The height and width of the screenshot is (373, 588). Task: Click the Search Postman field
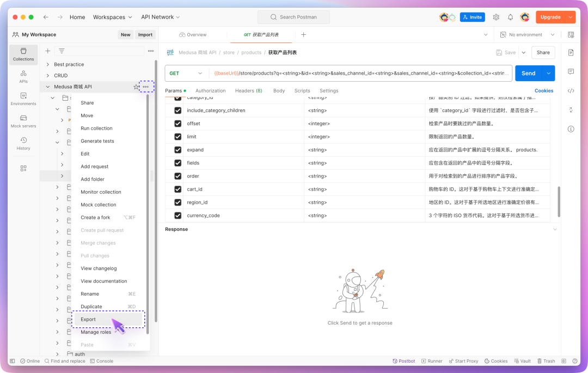(x=293, y=16)
